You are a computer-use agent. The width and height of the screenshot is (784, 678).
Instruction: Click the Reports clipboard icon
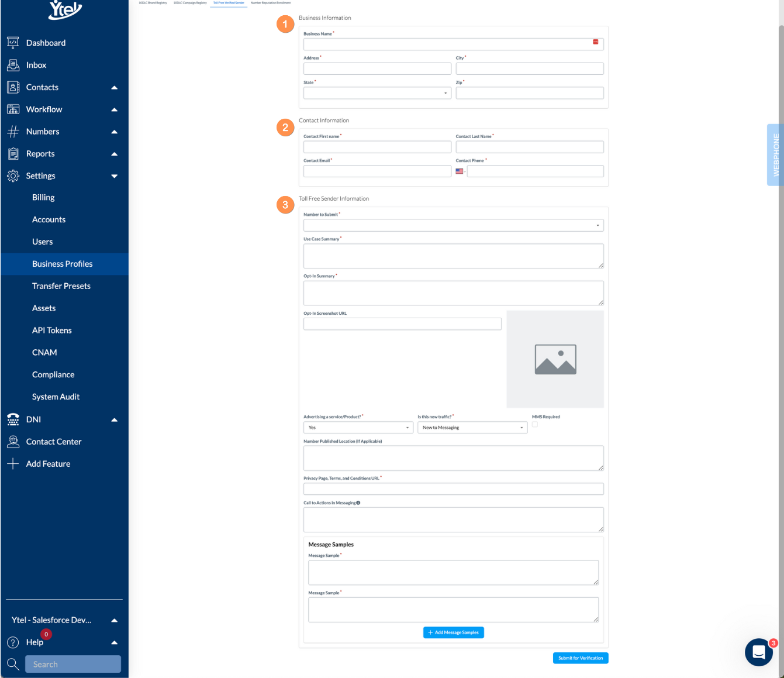point(13,153)
